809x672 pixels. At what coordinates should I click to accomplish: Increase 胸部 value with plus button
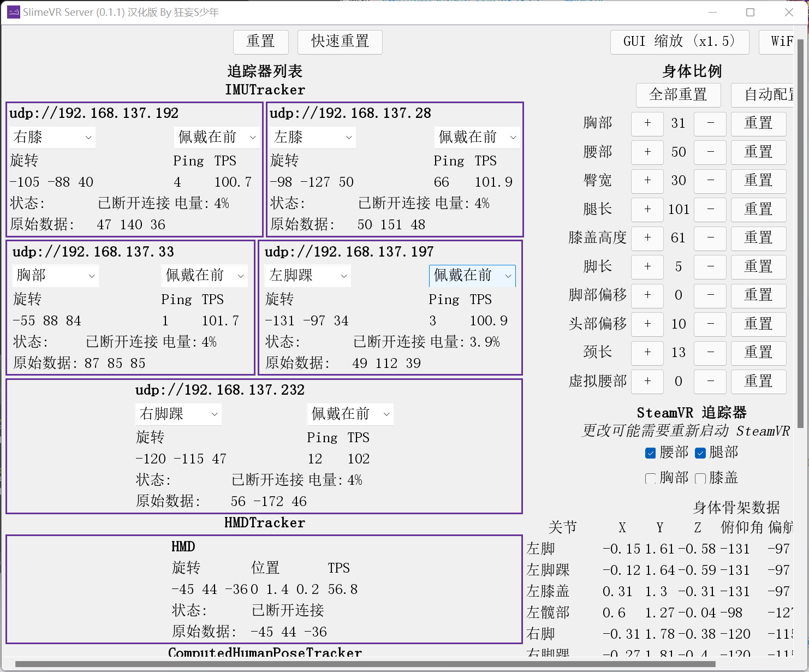[647, 123]
